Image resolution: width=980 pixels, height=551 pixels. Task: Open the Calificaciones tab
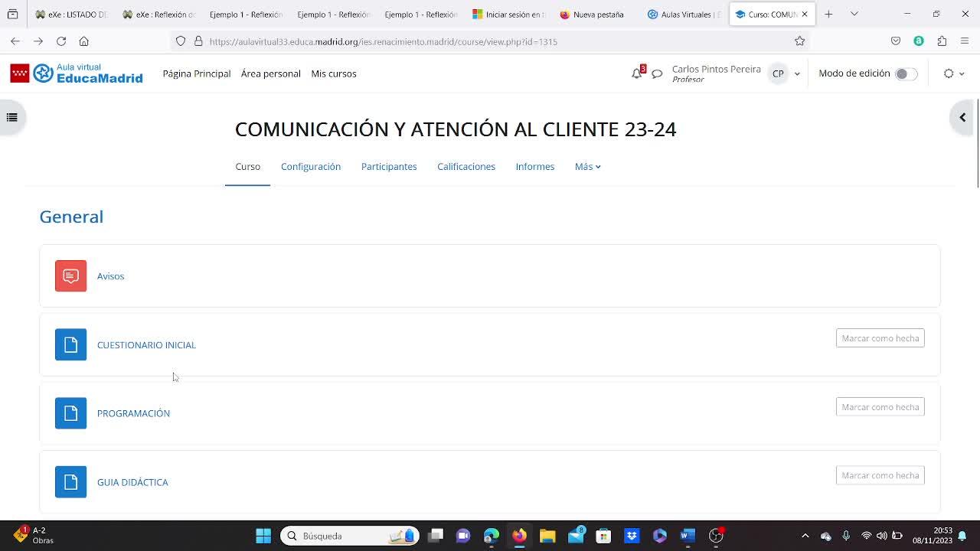point(466,166)
